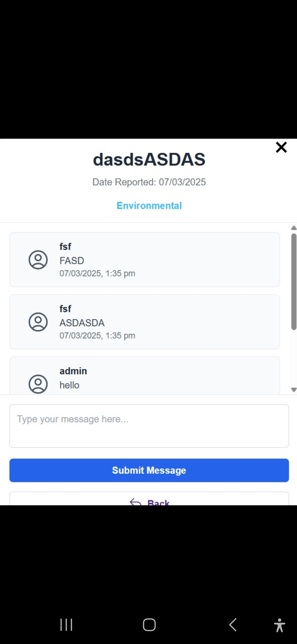Tap the Android back chevron icon
The height and width of the screenshot is (644, 297).
pos(233,625)
